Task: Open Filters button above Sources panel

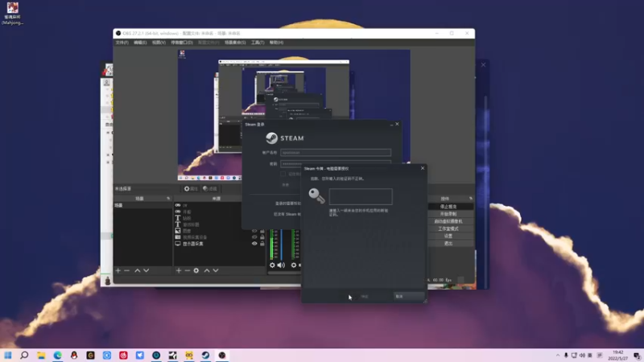Action: [x=210, y=188]
